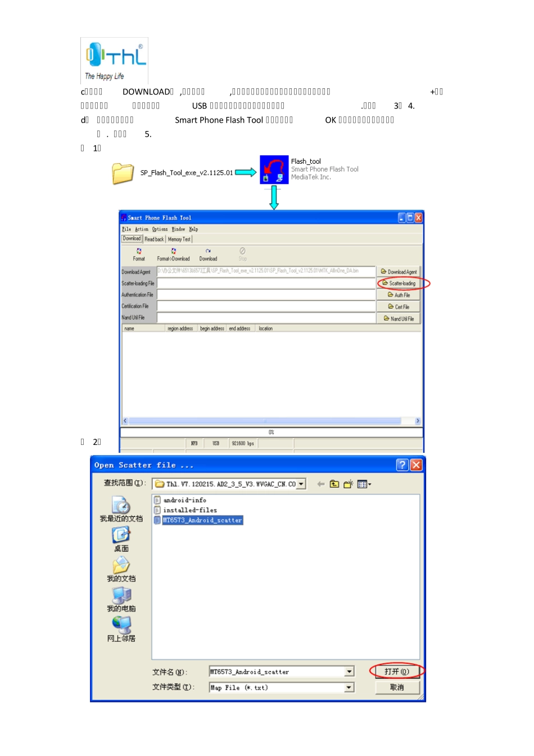Select the MT6573_Android_scatter file
Viewport: 534px width, 756px height.
[198, 520]
